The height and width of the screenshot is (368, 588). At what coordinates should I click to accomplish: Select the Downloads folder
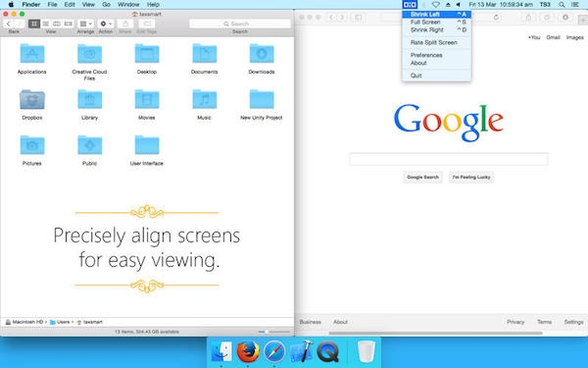(262, 53)
